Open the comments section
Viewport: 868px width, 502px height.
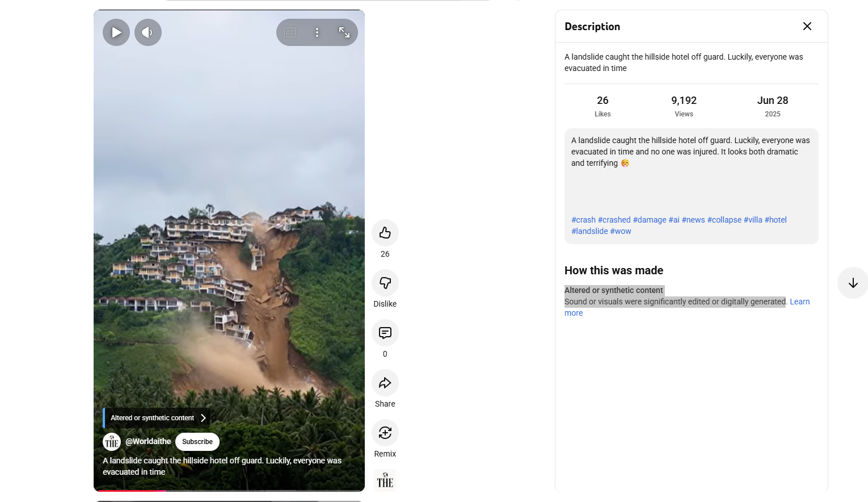click(385, 333)
